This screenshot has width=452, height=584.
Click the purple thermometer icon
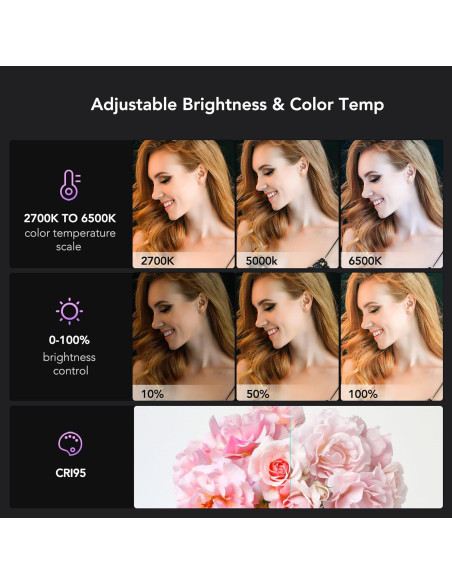click(70, 185)
